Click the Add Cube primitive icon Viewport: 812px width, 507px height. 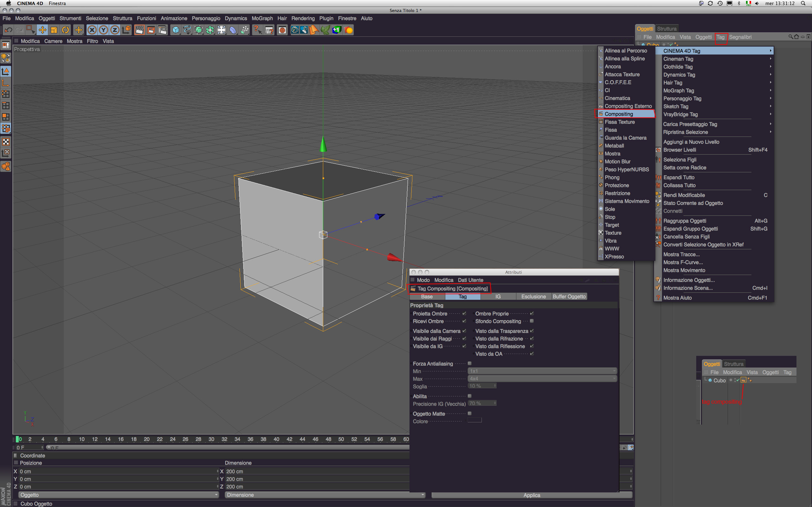175,30
